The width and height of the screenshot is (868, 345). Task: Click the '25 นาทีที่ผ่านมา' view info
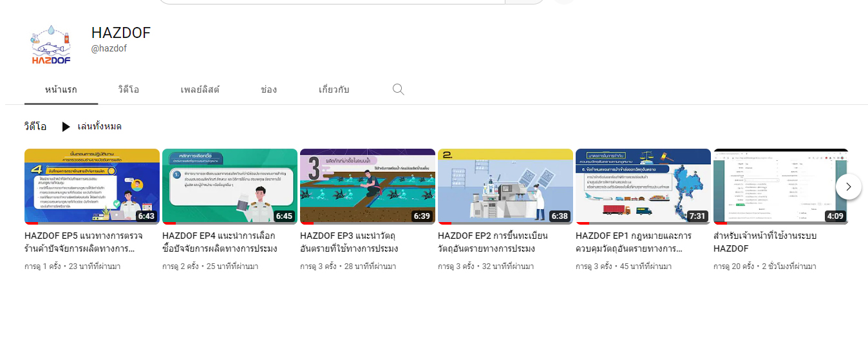232,266
